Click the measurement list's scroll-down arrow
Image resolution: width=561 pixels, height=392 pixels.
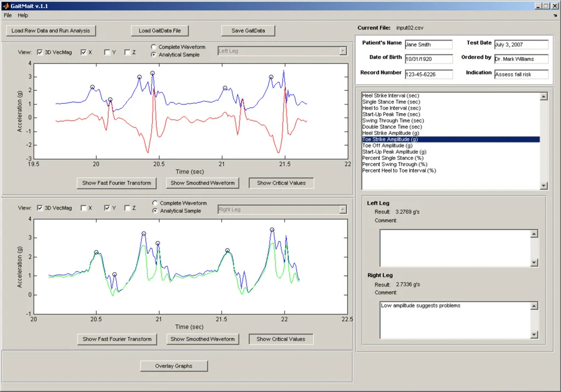point(544,186)
